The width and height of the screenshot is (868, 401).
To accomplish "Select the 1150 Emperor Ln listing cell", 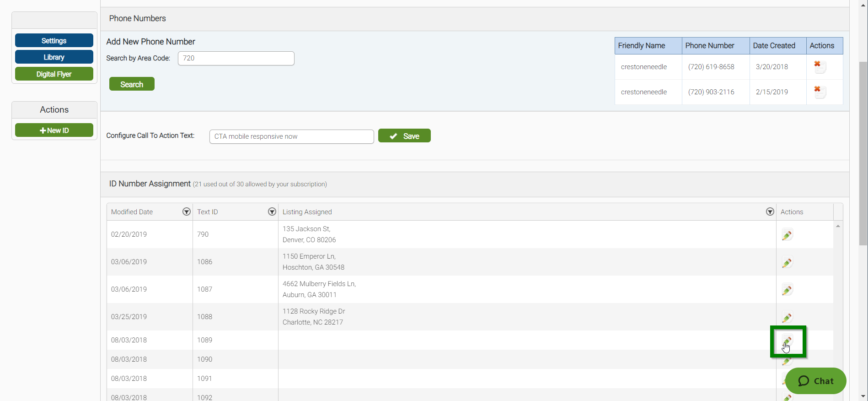I will tap(527, 262).
